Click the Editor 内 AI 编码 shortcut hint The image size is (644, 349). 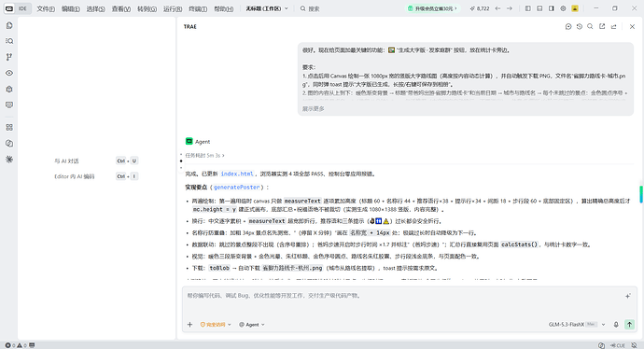(x=75, y=176)
